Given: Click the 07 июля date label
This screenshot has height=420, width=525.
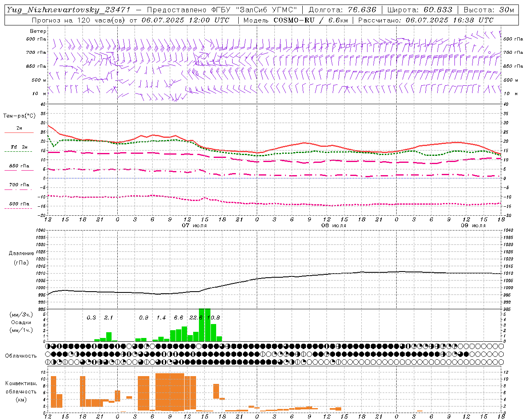Looking at the screenshot, I should [x=194, y=226].
